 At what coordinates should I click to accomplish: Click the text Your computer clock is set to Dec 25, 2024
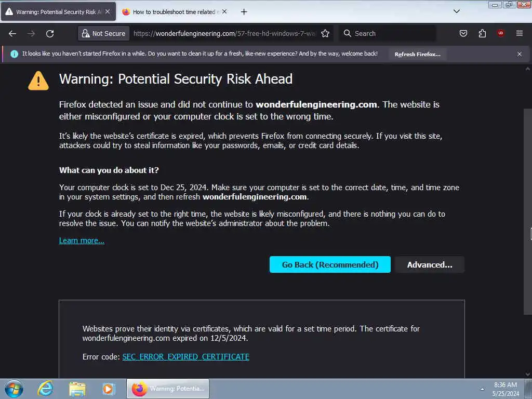[x=134, y=187]
